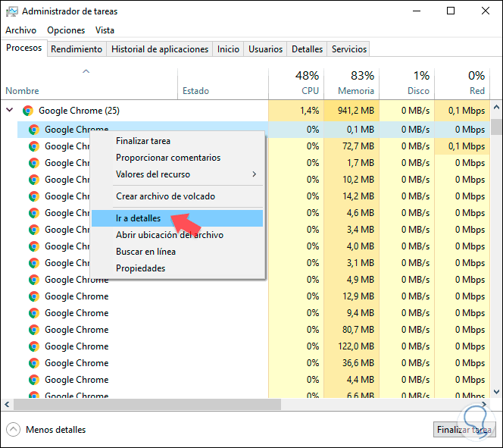Click the sort arrow above the Nombre column
This screenshot has width=503, height=448.
click(86, 72)
